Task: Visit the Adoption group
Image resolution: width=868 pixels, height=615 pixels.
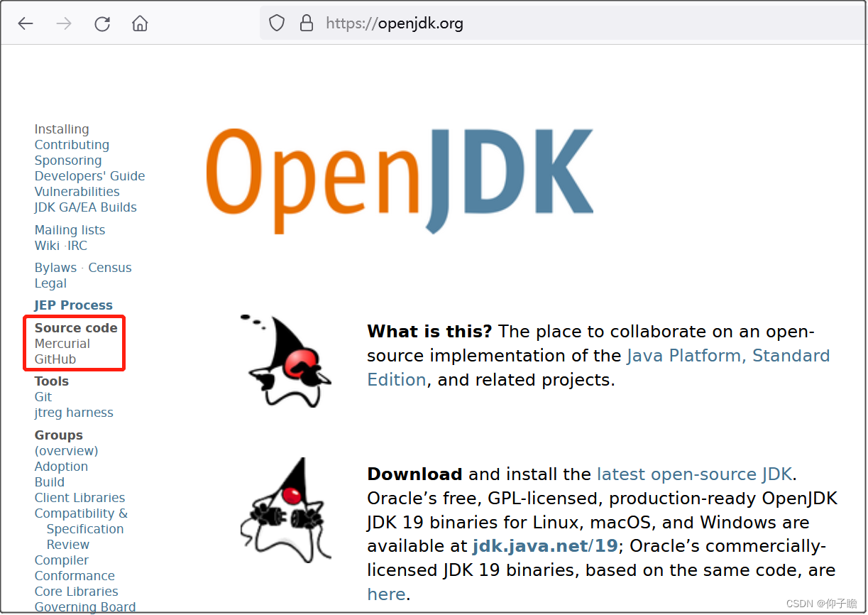Action: pyautogui.click(x=61, y=467)
